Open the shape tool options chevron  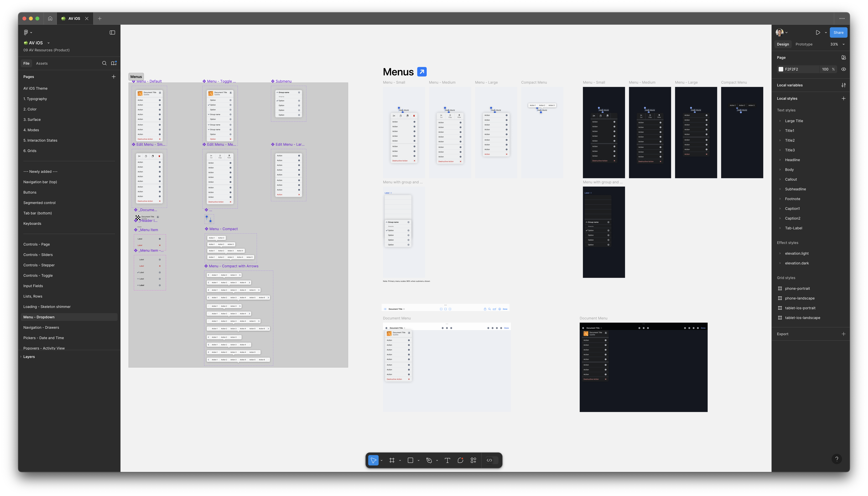(x=418, y=461)
